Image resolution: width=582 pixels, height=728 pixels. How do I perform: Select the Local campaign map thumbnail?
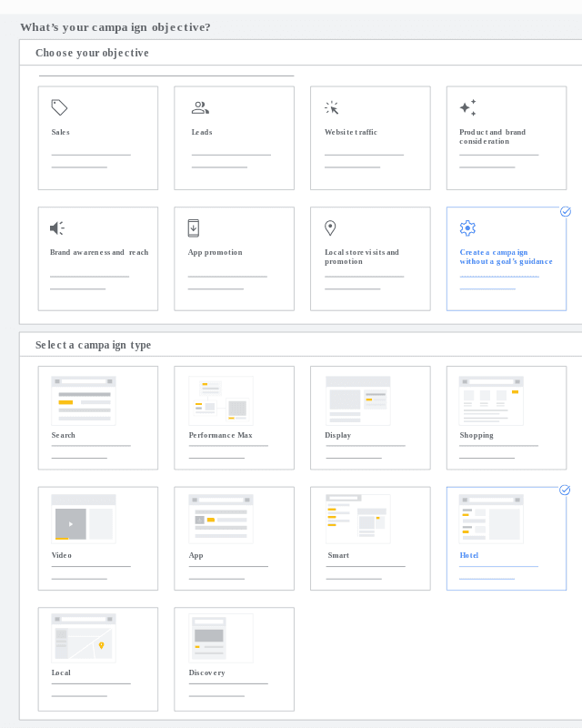[84, 637]
